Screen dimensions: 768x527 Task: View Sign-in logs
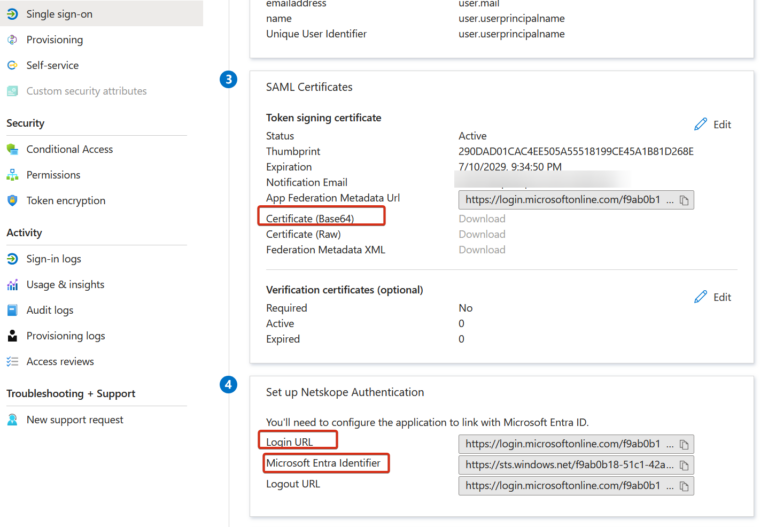click(x=54, y=259)
